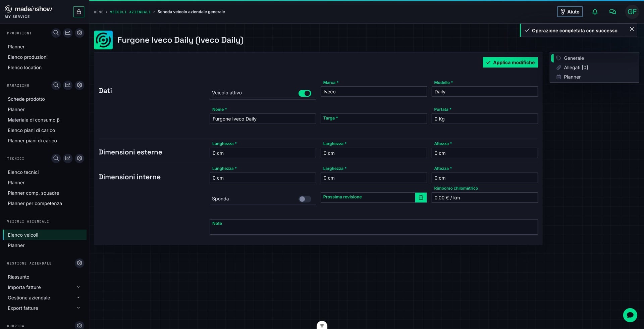This screenshot has height=329, width=644.
Task: Open statistics chart for Tecnici
Action: (68, 158)
